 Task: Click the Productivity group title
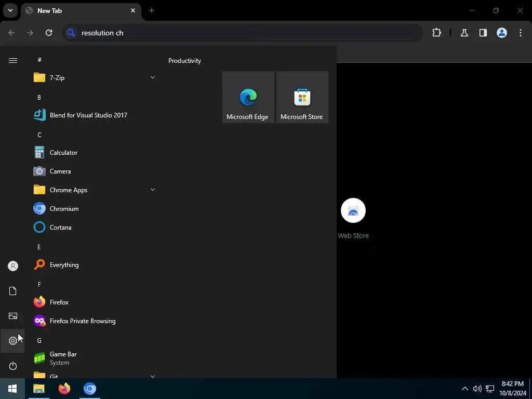point(184,61)
